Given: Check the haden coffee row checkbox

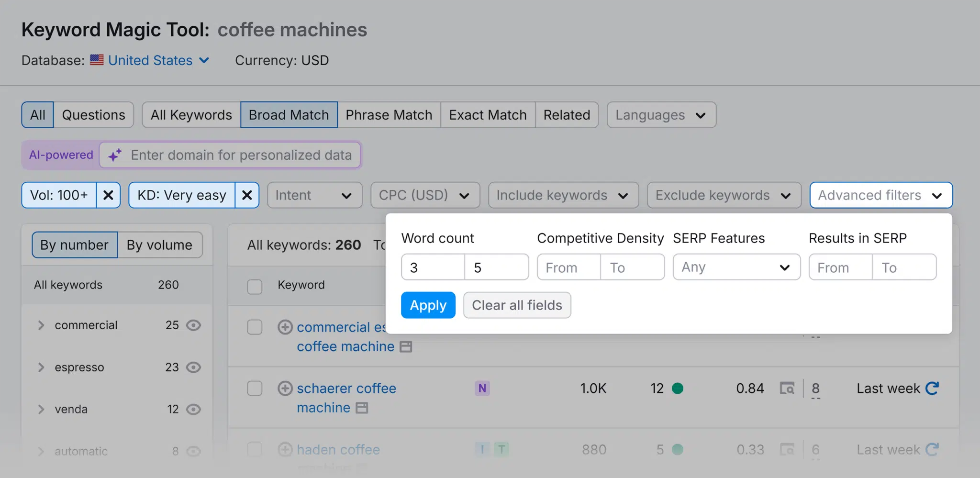Looking at the screenshot, I should (x=255, y=449).
